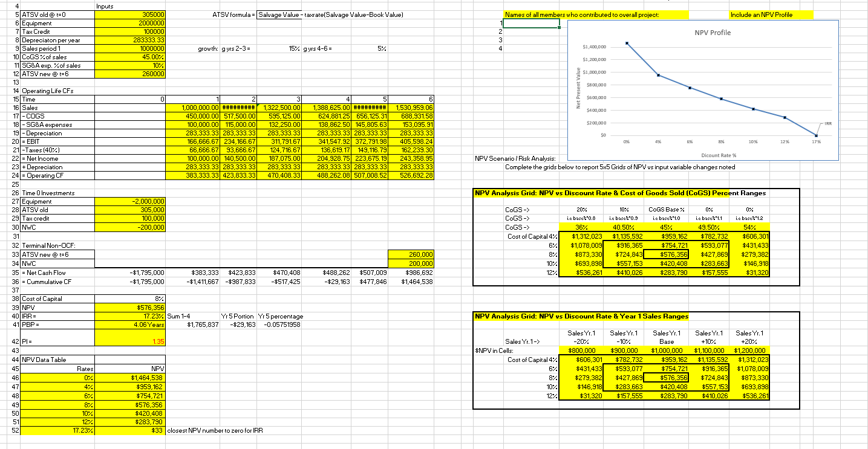Image resolution: width=868 pixels, height=449 pixels.
Task: Select the CoGS grid title header
Action: coord(621,193)
